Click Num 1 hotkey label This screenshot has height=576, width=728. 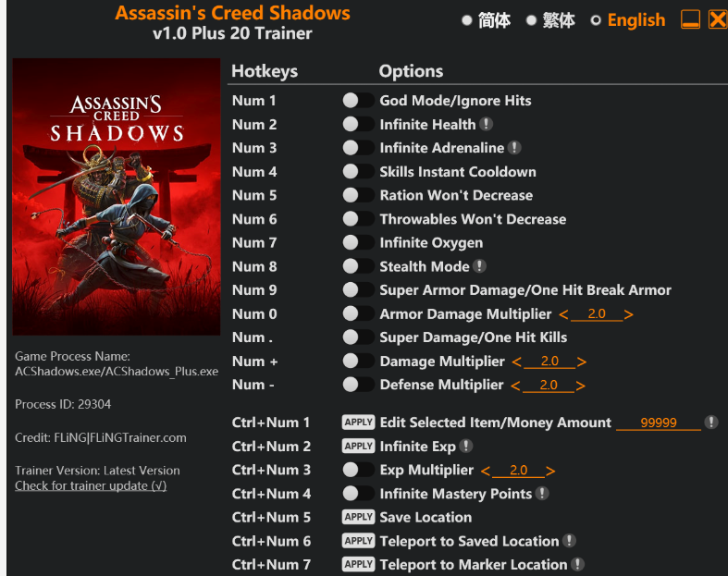pos(254,100)
